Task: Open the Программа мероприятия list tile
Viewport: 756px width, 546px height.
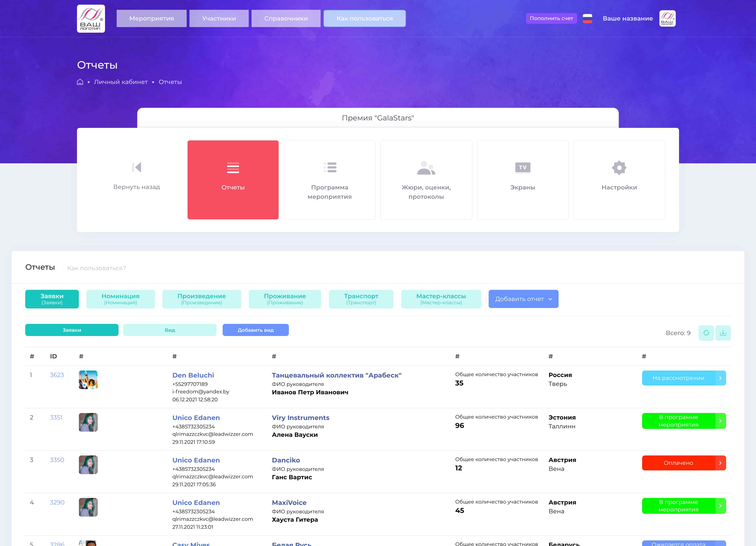Action: tap(329, 180)
